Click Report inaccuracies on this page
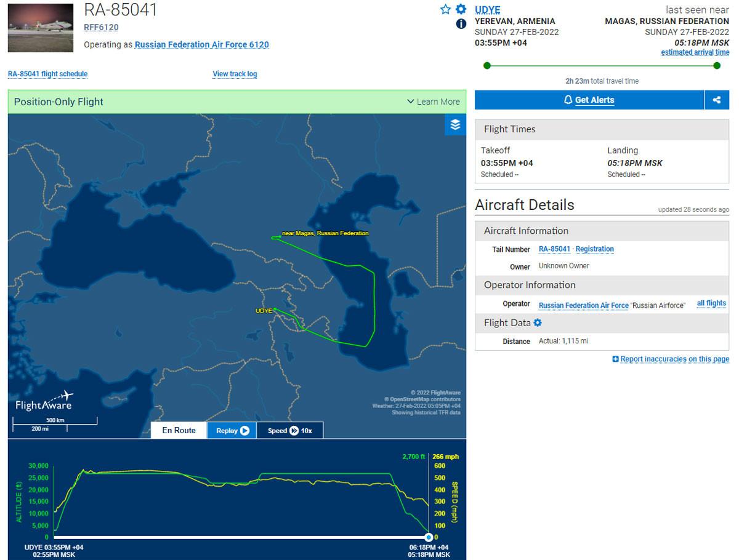 click(x=674, y=359)
